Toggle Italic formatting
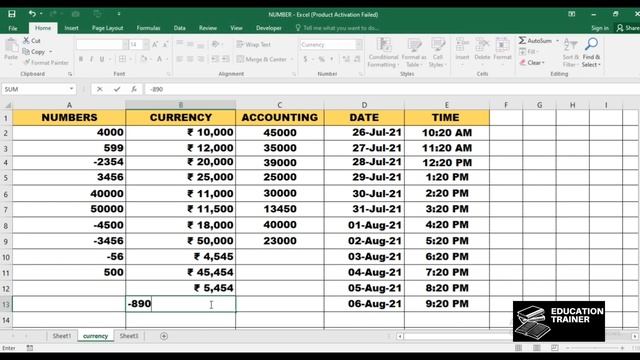640x360 pixels. click(91, 59)
